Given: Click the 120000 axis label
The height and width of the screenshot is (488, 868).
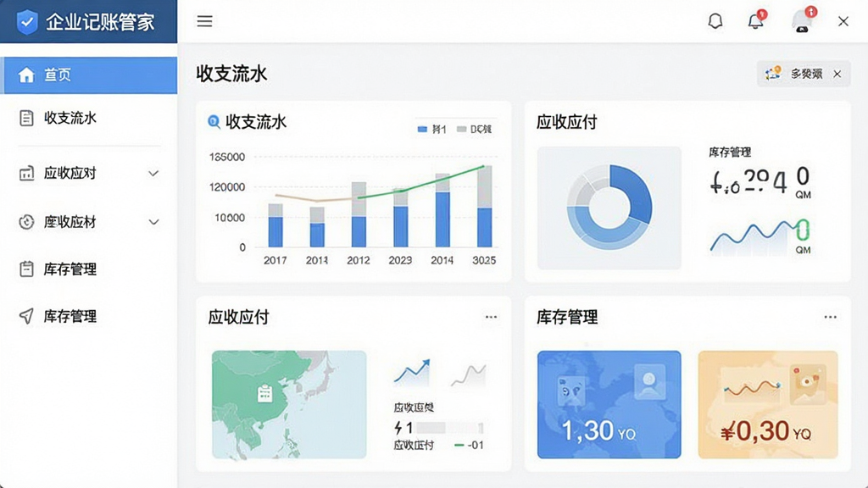Looking at the screenshot, I should point(227,187).
